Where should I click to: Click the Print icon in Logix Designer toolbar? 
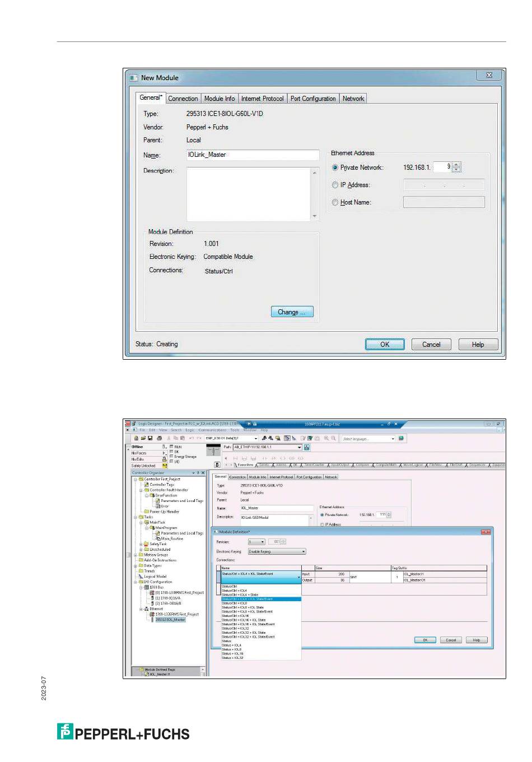coord(160,438)
